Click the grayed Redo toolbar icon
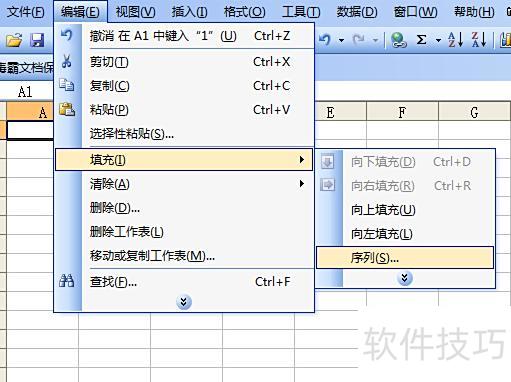This screenshot has width=511, height=382. point(359,40)
